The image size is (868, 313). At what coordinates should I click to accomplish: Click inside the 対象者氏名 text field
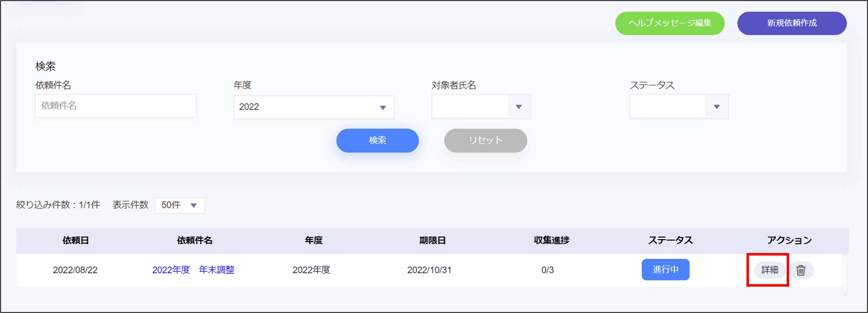pos(470,107)
